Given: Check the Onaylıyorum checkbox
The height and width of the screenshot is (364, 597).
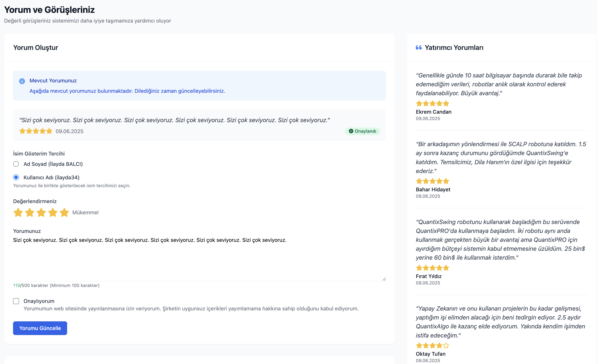Looking at the screenshot, I should click(16, 301).
